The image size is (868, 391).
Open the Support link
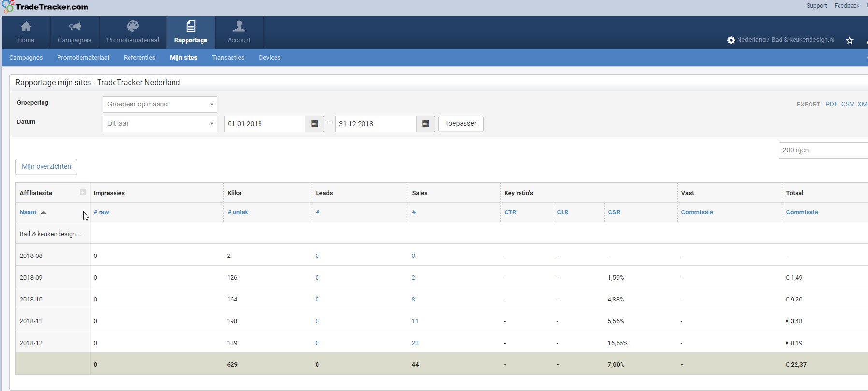click(817, 6)
